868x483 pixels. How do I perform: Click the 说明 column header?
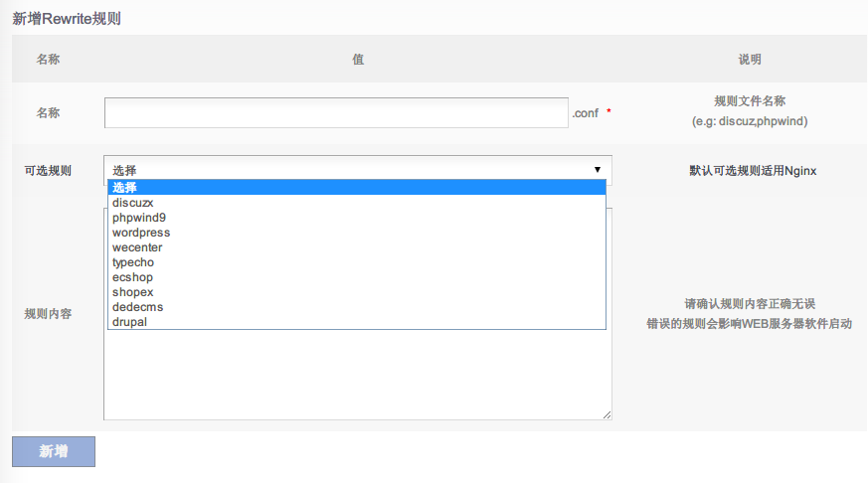pos(750,60)
